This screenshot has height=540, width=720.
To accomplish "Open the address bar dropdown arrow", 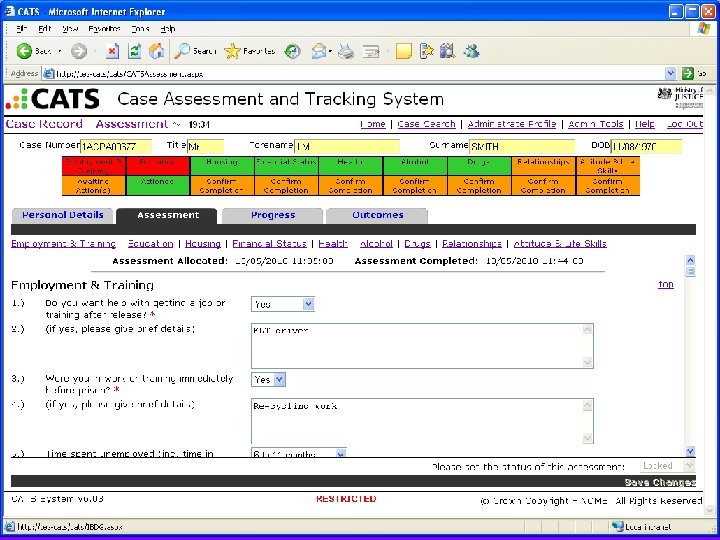I will 670,73.
